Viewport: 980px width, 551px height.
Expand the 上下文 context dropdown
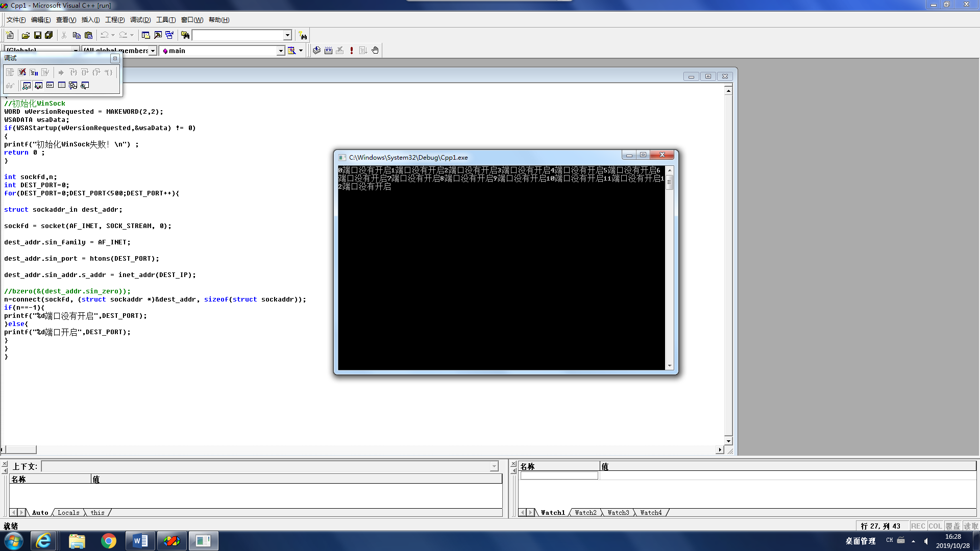[x=494, y=466]
